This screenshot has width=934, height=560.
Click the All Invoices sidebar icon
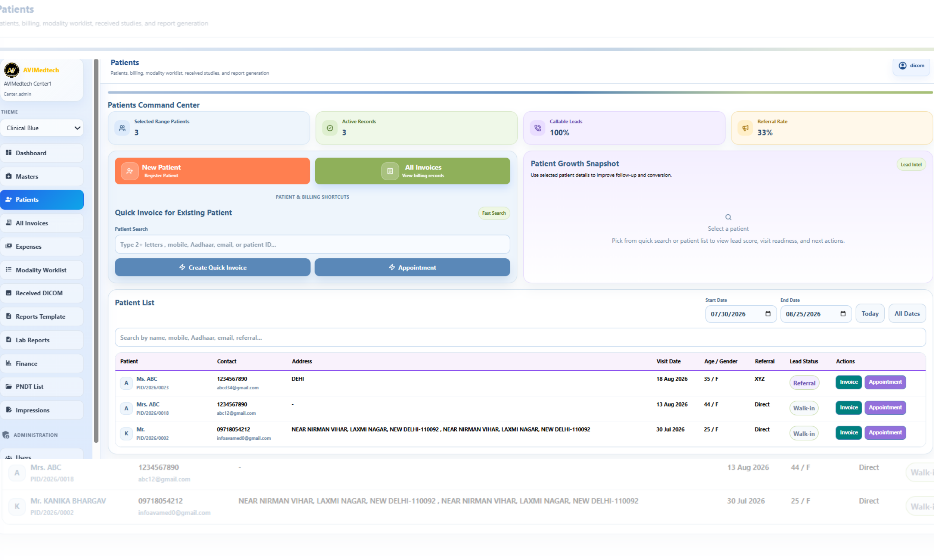(x=9, y=223)
